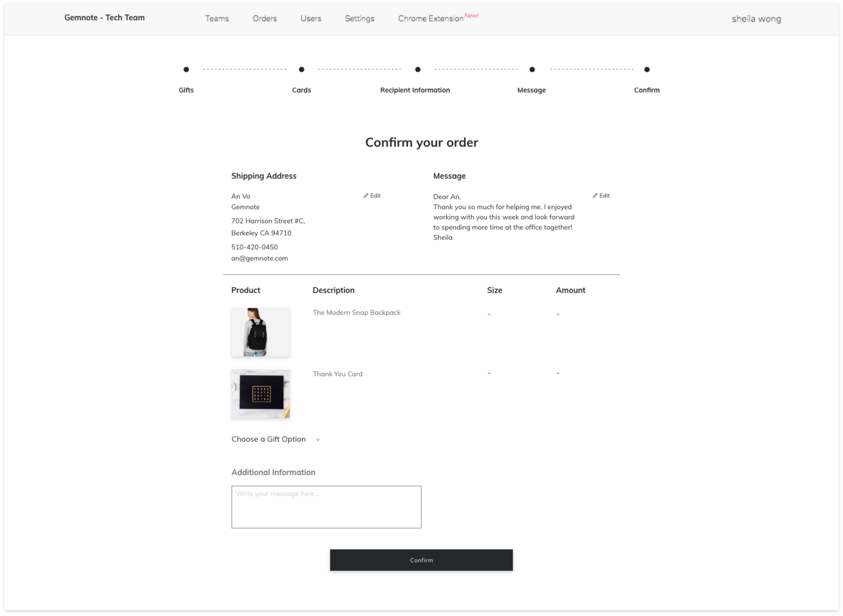This screenshot has height=616, width=843.
Task: Click the Thank You Card product image
Action: click(x=260, y=394)
